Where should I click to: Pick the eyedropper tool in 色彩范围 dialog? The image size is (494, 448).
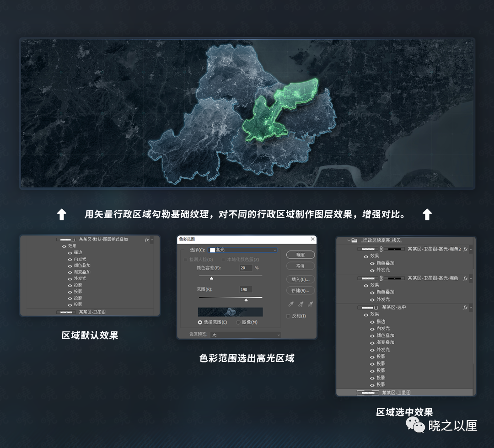point(291,304)
